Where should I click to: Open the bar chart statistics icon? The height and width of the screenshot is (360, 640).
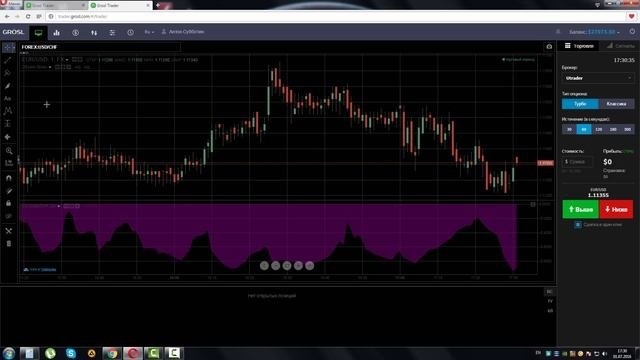pos(57,32)
